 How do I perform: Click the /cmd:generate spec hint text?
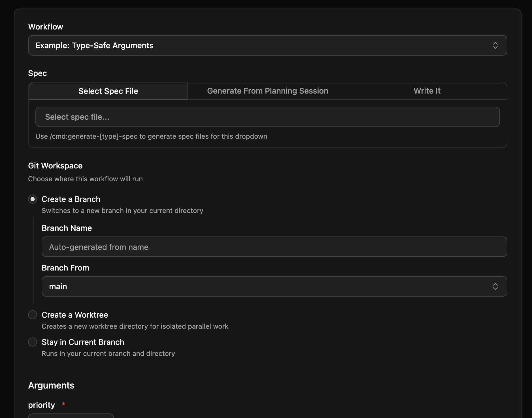coord(151,136)
